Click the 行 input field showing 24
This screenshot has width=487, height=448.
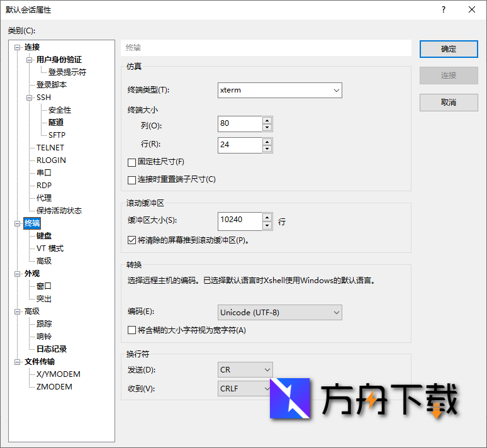coord(240,145)
